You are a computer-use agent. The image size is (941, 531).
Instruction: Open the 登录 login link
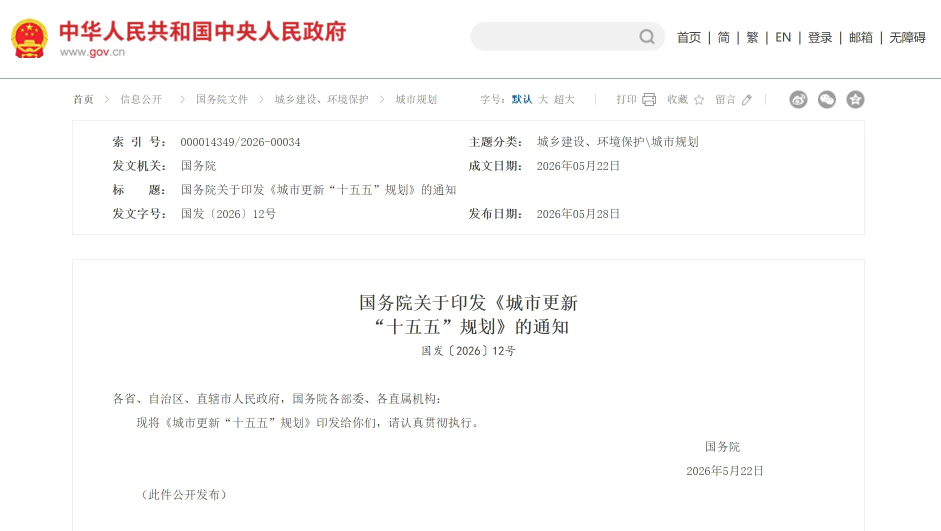[x=820, y=38]
